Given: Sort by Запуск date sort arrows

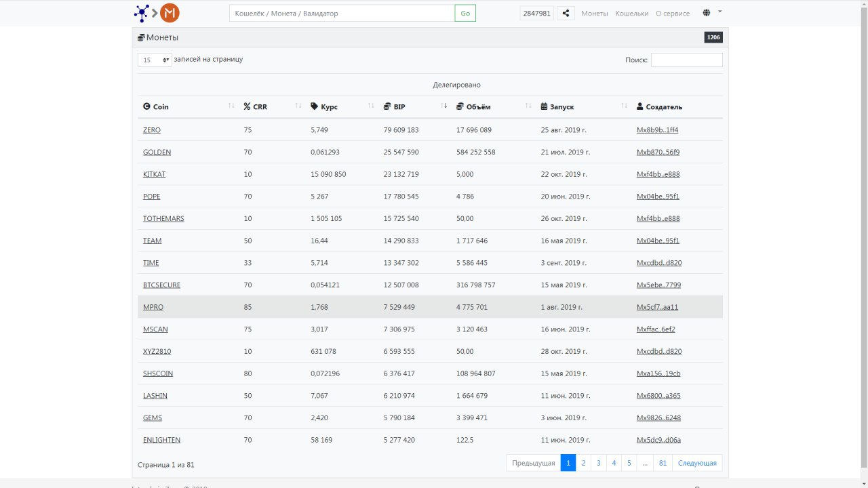Looking at the screenshot, I should 624,106.
